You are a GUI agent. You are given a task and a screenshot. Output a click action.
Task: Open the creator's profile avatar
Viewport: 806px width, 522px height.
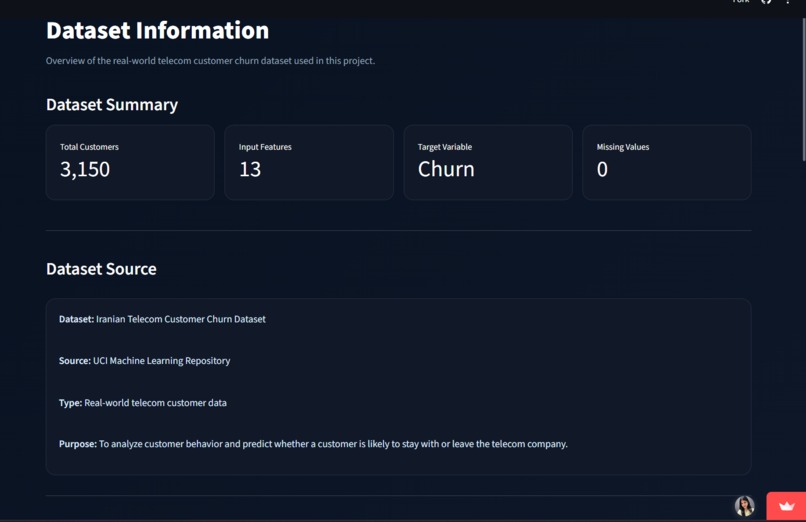pyautogui.click(x=744, y=506)
